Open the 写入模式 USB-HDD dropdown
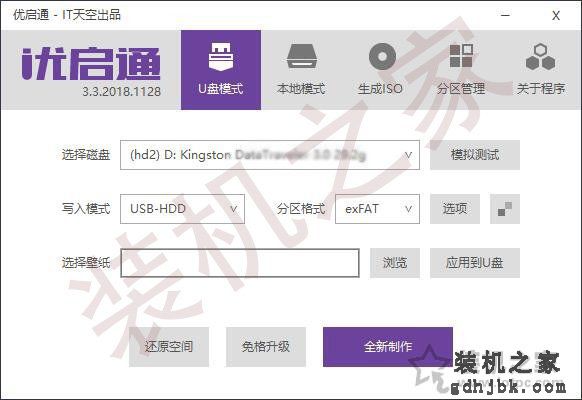Screen dimensions: 582x400 182,209
